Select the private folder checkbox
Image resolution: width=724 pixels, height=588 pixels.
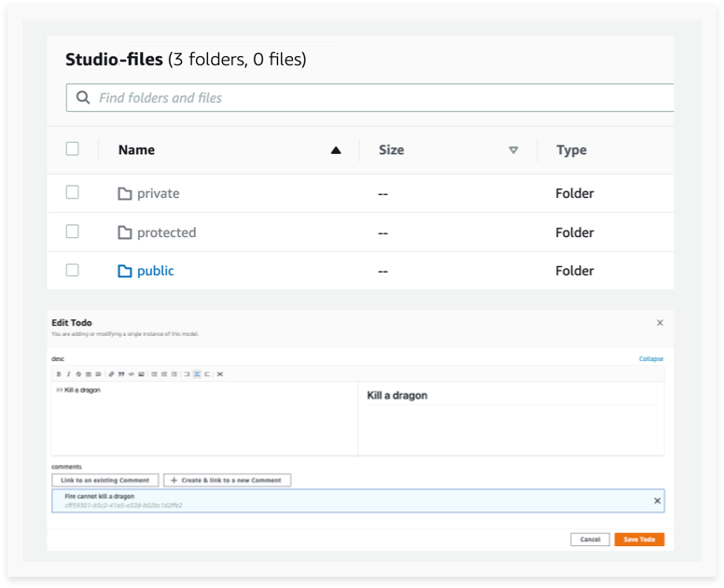coord(73,192)
